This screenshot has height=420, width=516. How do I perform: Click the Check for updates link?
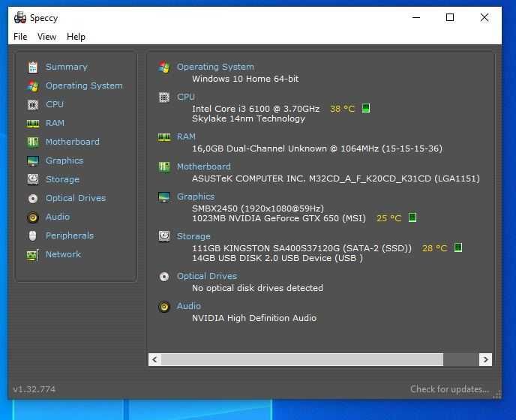point(449,389)
